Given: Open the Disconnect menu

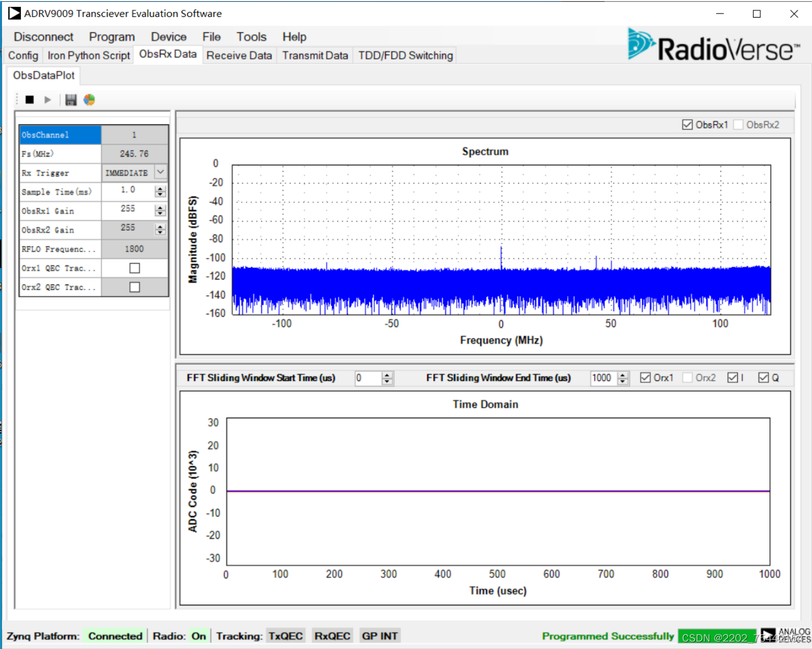Looking at the screenshot, I should [x=44, y=37].
